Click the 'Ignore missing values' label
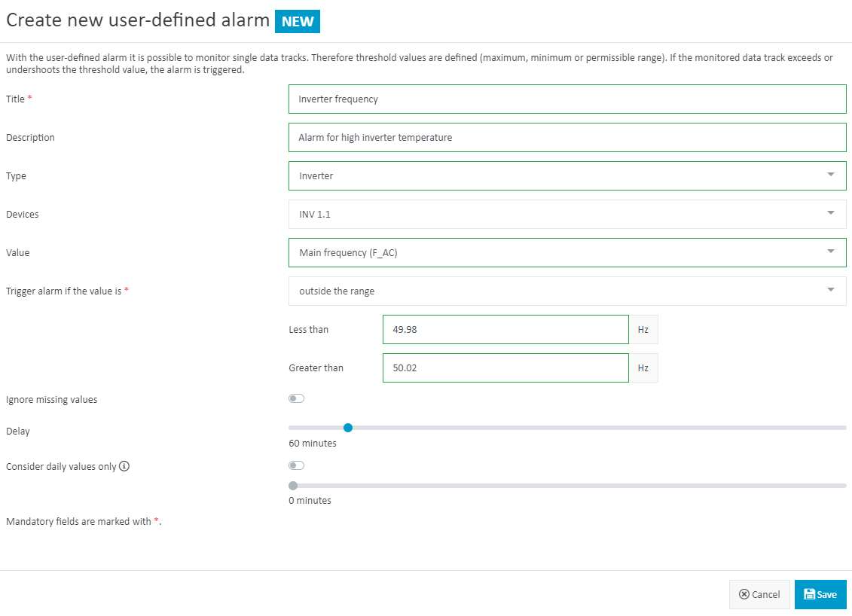The height and width of the screenshot is (616, 852). (52, 399)
